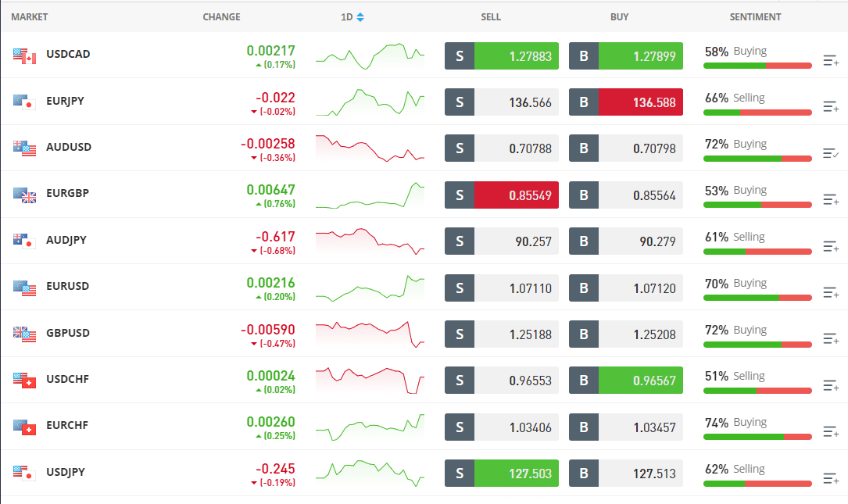This screenshot has height=504, width=848.
Task: Click the CHANGE column header
Action: point(221,16)
